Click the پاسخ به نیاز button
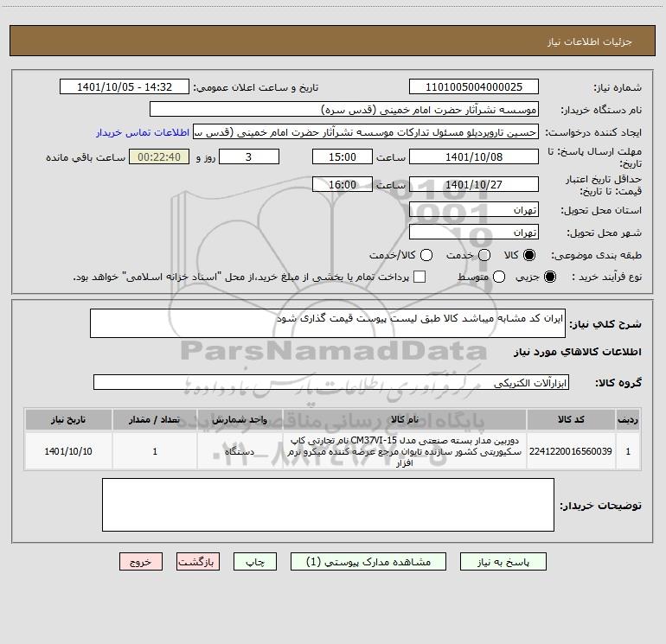This screenshot has height=644, width=666. click(503, 562)
